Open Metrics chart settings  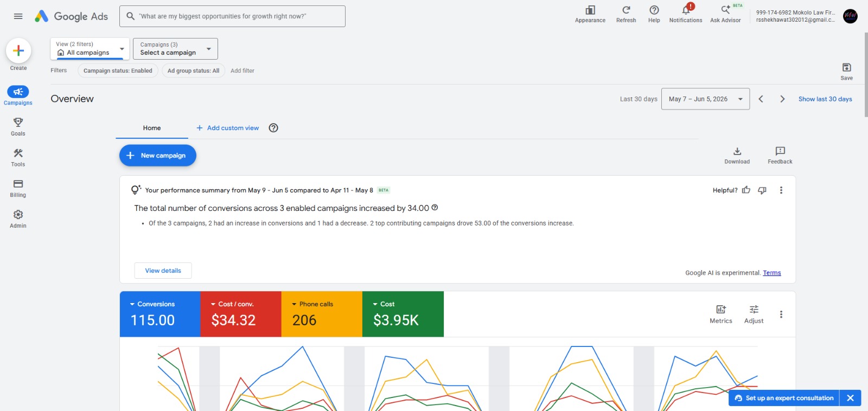[721, 314]
